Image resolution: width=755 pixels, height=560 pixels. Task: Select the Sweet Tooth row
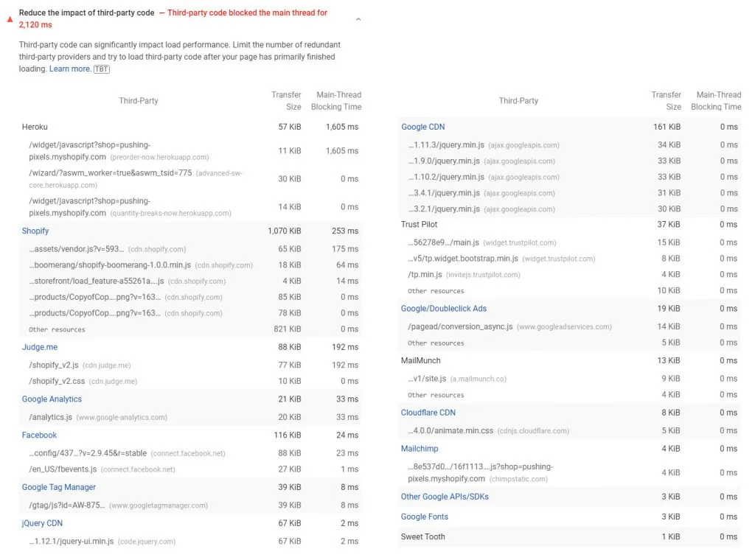tap(421, 536)
